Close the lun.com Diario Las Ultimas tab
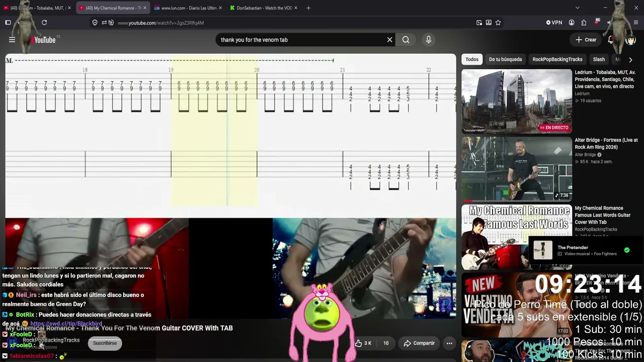The image size is (644, 362). coord(220,8)
